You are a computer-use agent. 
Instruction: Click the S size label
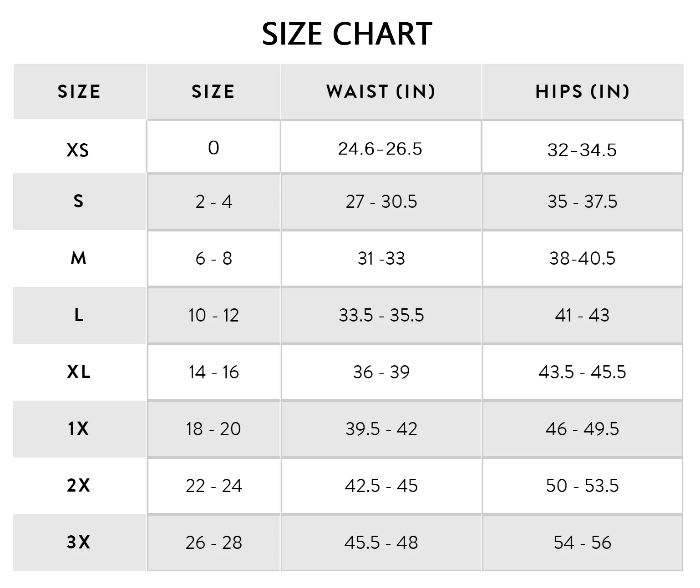pos(78,201)
